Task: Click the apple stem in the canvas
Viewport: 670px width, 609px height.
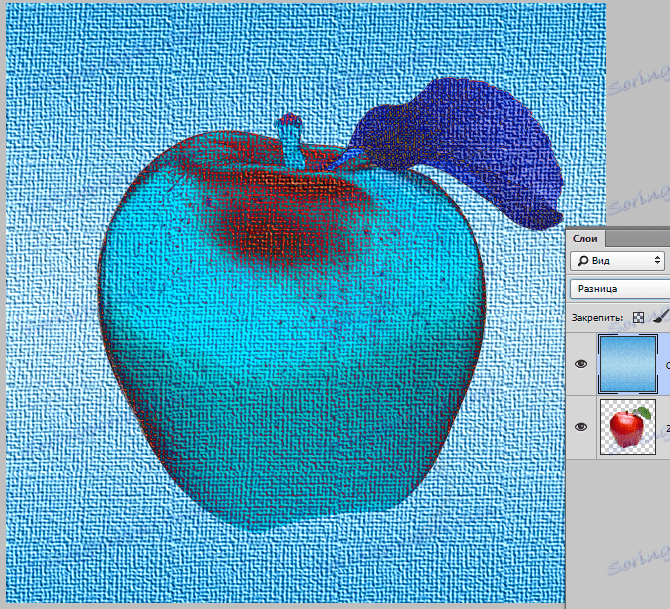Action: (292, 141)
